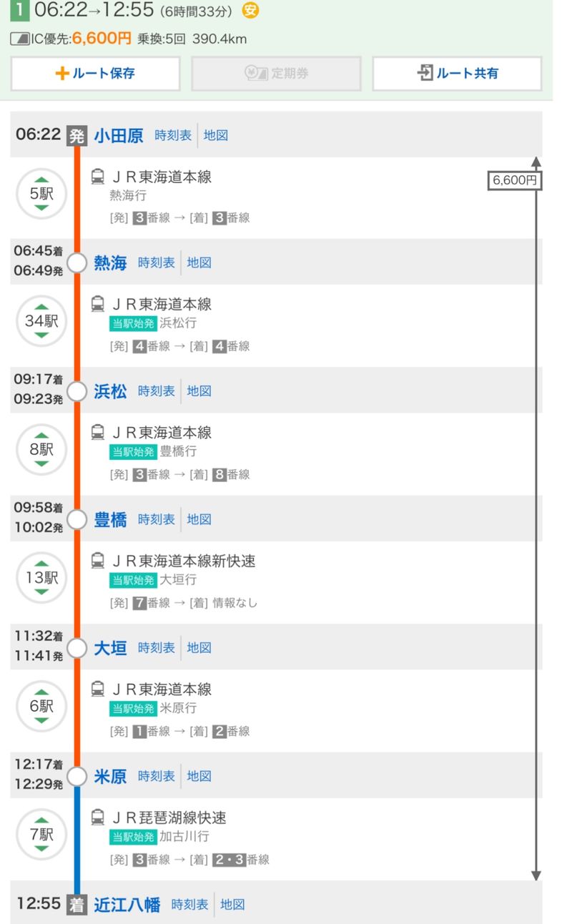The height and width of the screenshot is (924, 572).
Task: View 時刻表 timetable for 近江八幡
Action: click(189, 905)
